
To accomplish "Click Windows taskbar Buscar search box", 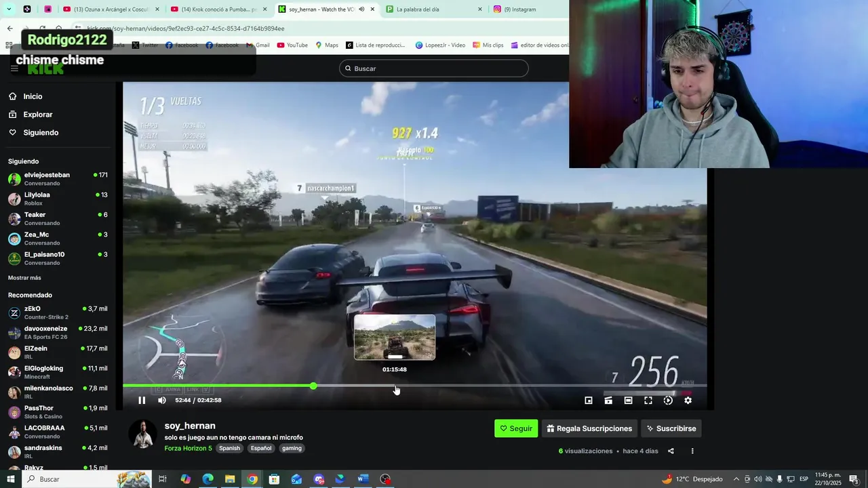I will pos(86,479).
